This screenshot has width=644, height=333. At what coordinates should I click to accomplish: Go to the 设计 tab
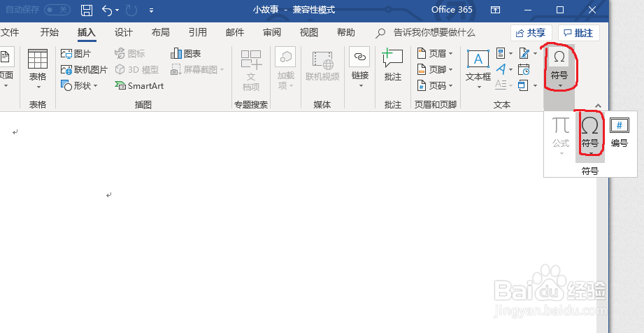click(x=124, y=32)
